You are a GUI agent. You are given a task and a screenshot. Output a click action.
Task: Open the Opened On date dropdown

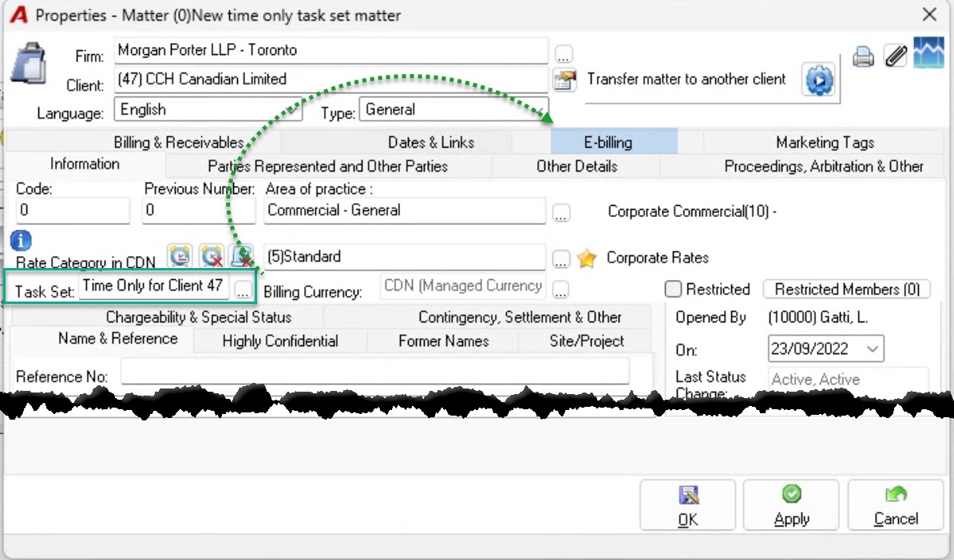pyautogui.click(x=872, y=349)
